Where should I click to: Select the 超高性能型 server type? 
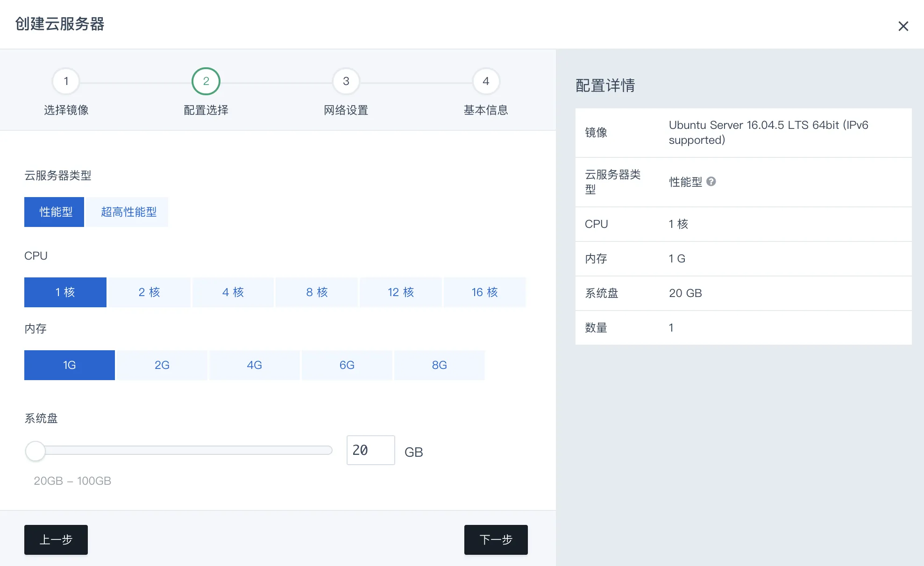pos(127,212)
